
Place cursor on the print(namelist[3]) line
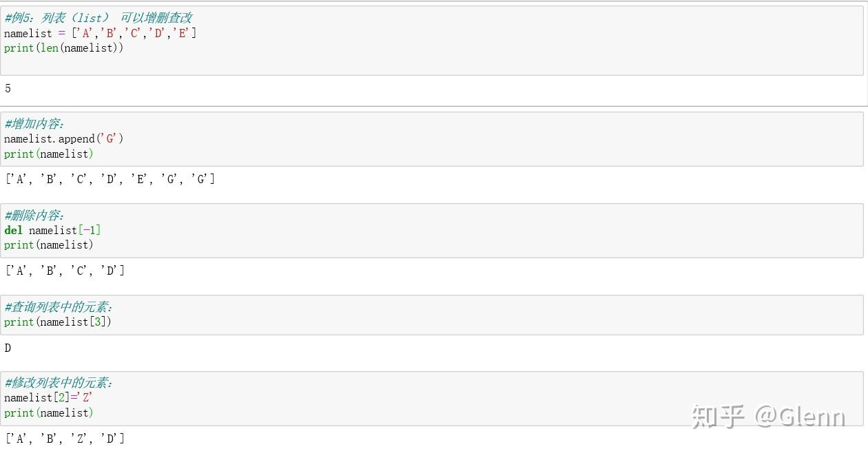[x=57, y=322]
